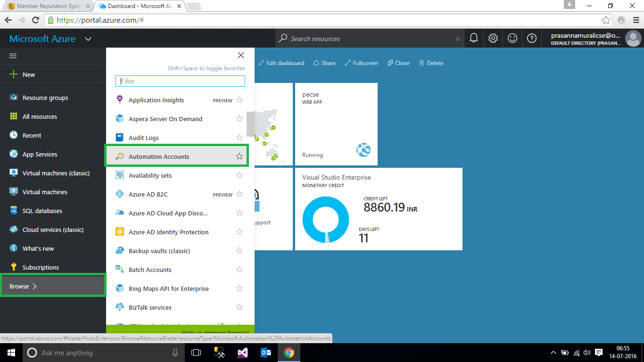Viewport: 644px width, 362px height.
Task: Toggle the Automation Accounts favorite star
Action: tap(239, 156)
